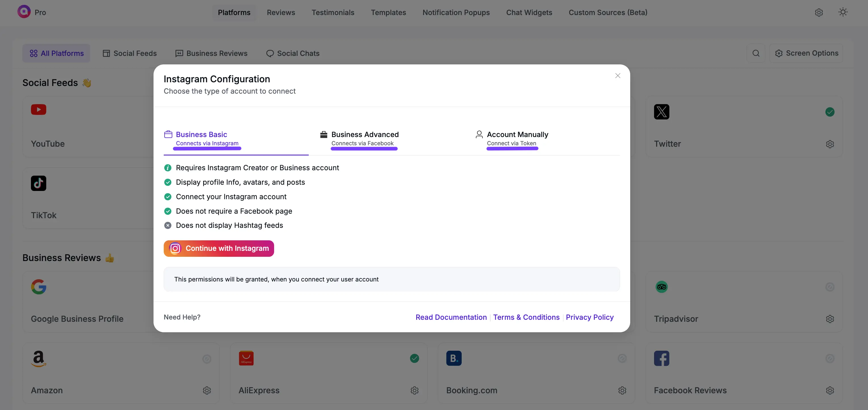
Task: Click Continue with Instagram button
Action: pos(218,248)
